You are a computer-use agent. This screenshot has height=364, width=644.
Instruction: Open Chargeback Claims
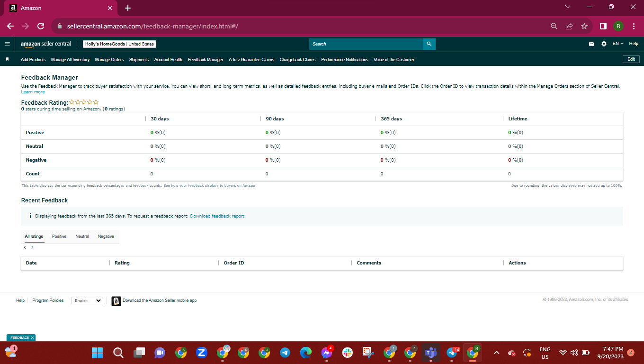pyautogui.click(x=297, y=60)
